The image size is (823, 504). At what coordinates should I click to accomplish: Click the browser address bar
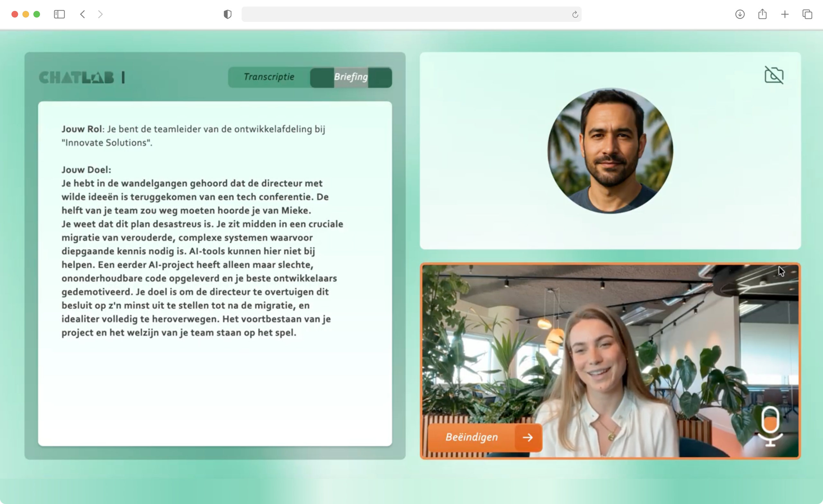pos(401,14)
